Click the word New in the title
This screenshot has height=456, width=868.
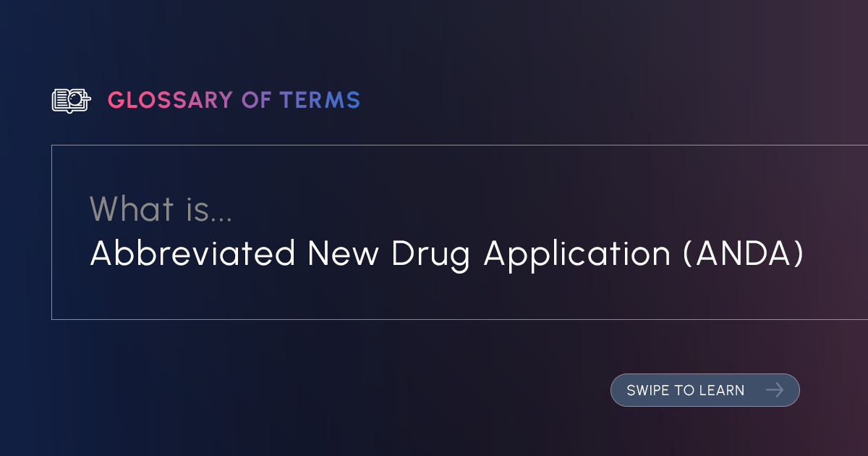343,254
